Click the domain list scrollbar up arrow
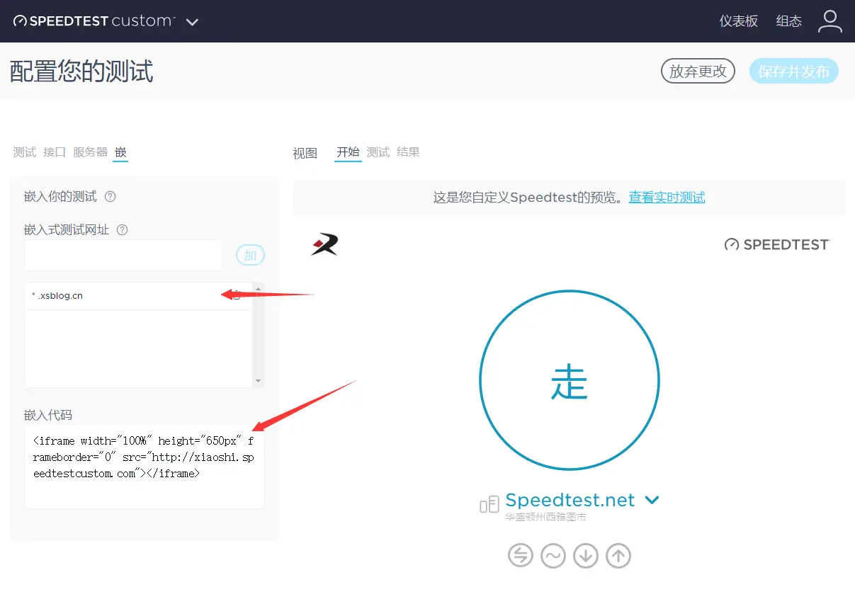Viewport: 855px width, 616px height. 258,288
